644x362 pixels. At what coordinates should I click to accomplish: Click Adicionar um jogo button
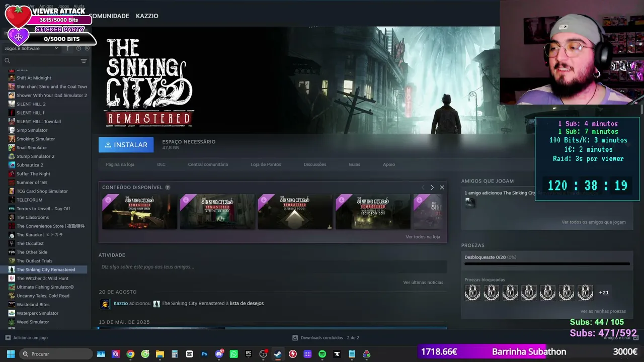pyautogui.click(x=27, y=338)
